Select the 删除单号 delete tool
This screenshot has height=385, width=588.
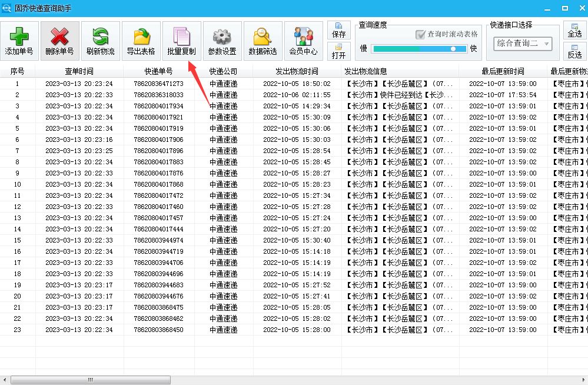pyautogui.click(x=59, y=40)
